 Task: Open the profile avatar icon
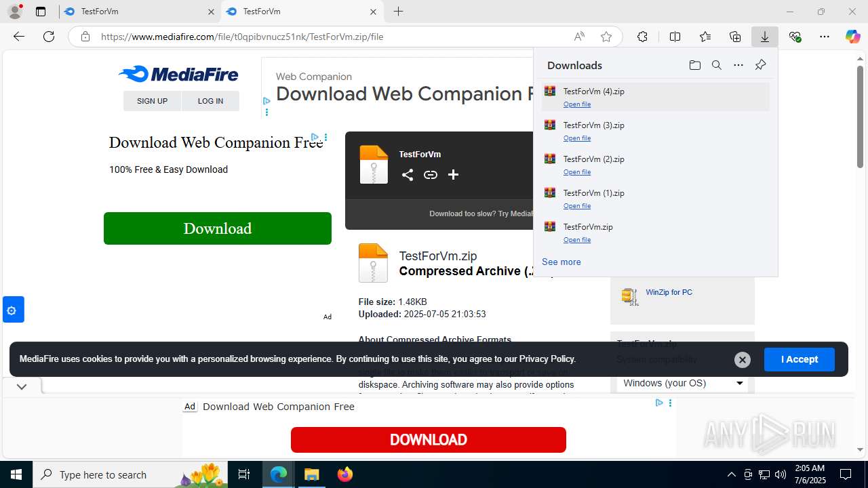[15, 12]
